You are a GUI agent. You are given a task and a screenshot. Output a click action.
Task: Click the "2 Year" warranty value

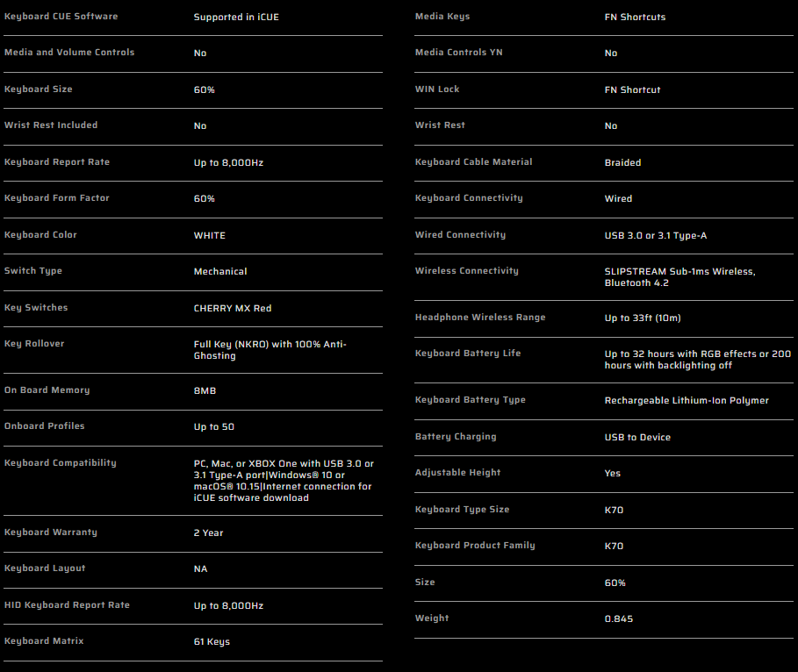[209, 533]
